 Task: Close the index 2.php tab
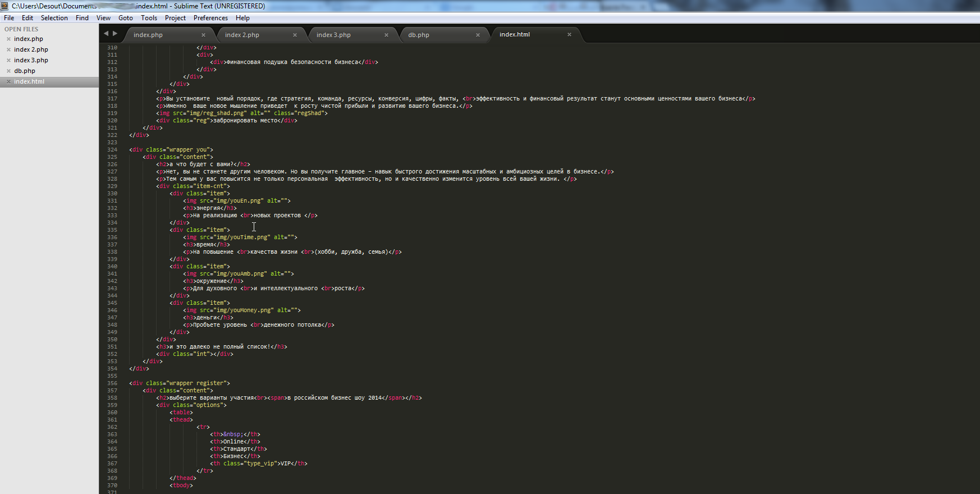coord(295,35)
